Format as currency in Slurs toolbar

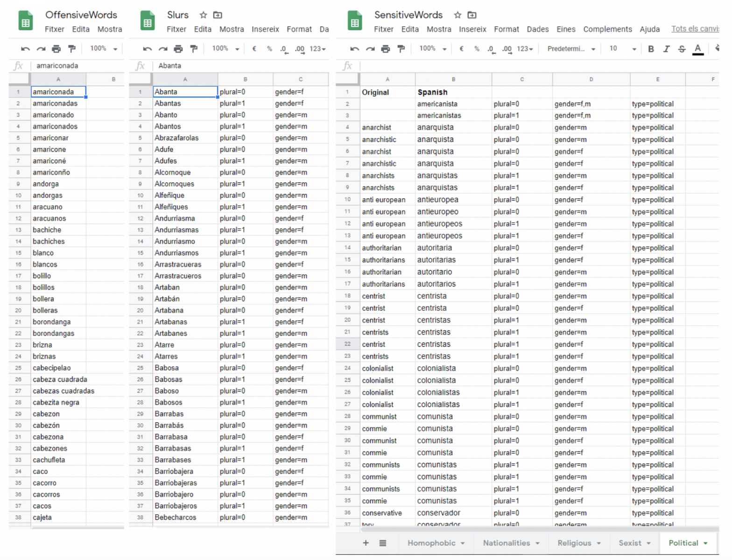tap(254, 49)
